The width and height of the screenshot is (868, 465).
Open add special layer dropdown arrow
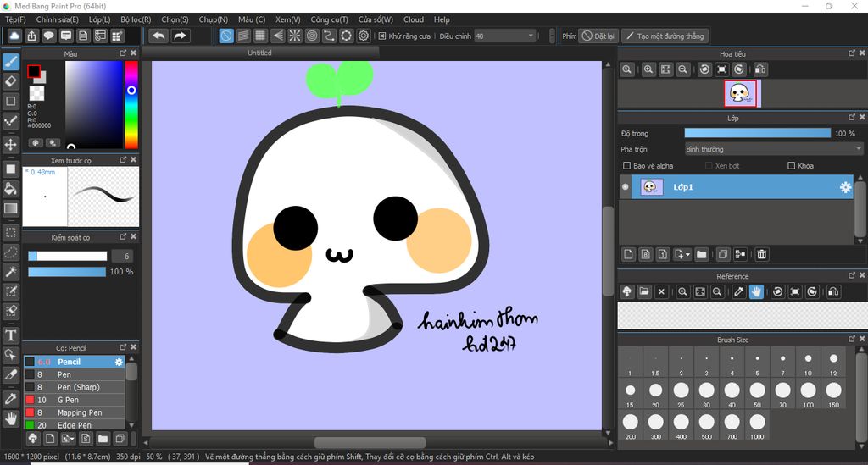[x=687, y=254]
